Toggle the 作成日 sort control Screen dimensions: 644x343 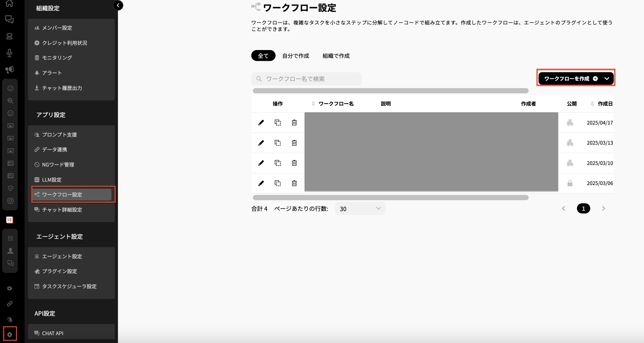pos(593,103)
